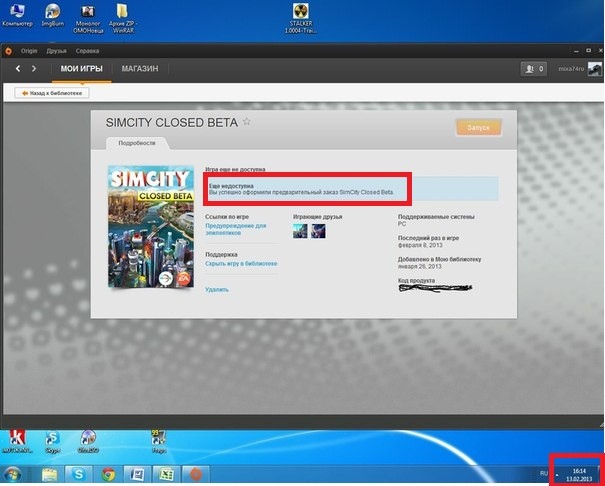Screen dimensions: 605x486
Task: Click the Удалить link
Action: point(217,289)
